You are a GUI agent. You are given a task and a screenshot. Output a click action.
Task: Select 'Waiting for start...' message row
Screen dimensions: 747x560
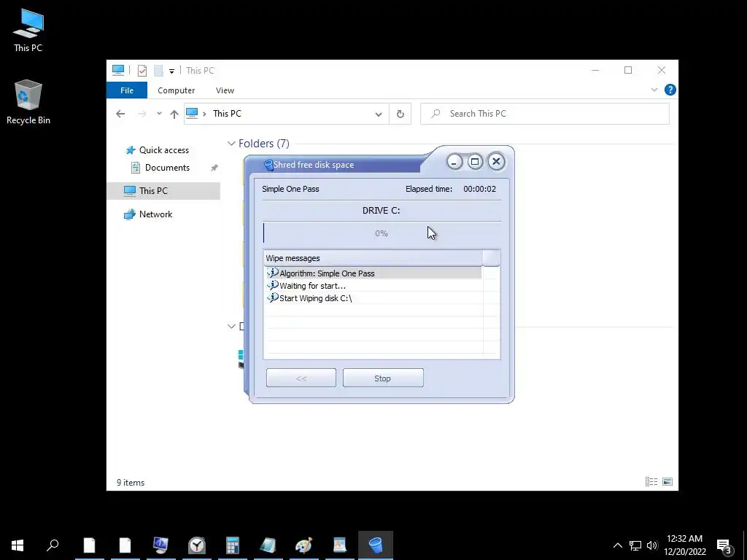click(x=373, y=286)
